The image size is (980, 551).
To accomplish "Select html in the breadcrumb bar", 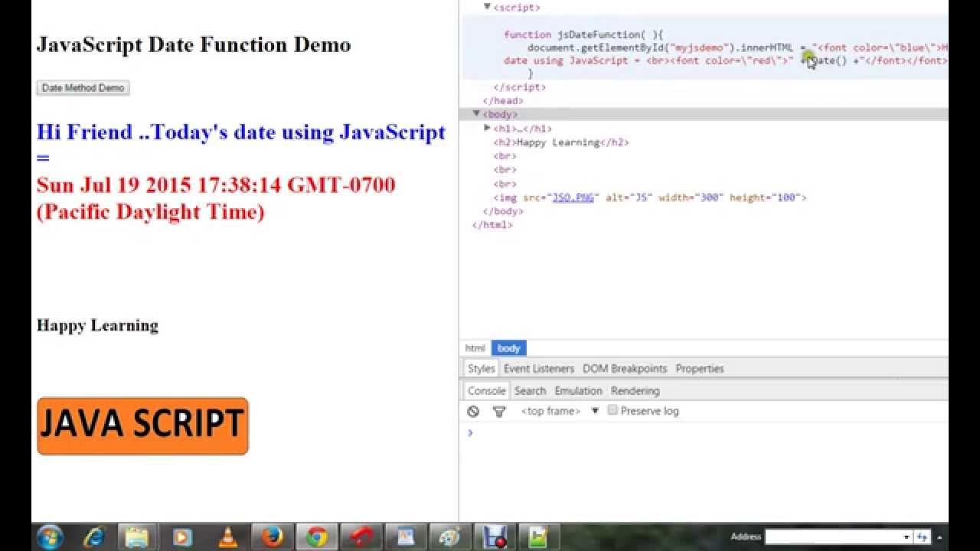I will [x=475, y=348].
